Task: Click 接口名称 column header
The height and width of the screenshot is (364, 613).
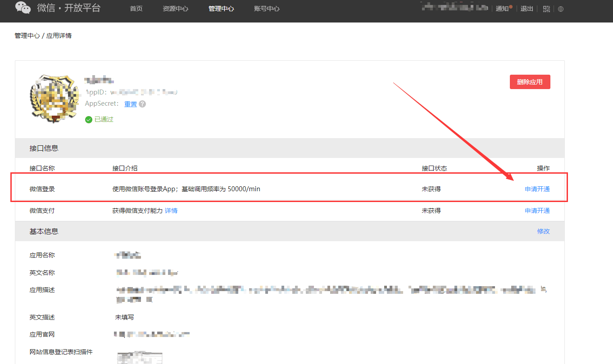Action: (x=42, y=168)
